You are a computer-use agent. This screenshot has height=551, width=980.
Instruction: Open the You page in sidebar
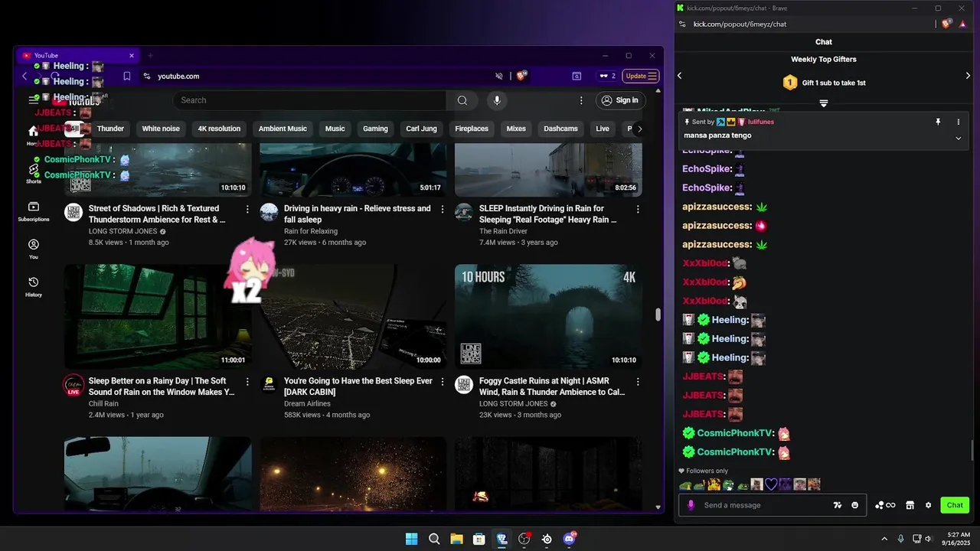pos(34,249)
